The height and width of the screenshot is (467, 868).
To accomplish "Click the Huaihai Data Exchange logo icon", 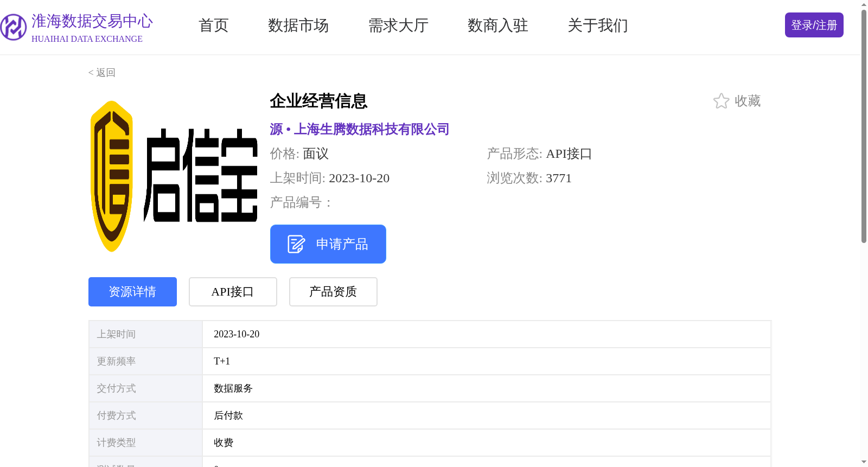I will 14,27.
